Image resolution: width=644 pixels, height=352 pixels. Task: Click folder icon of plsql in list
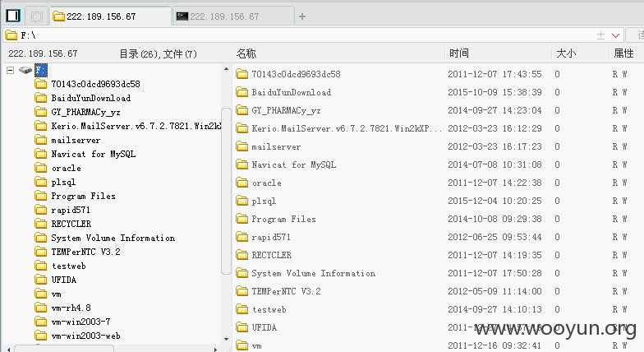click(x=241, y=201)
